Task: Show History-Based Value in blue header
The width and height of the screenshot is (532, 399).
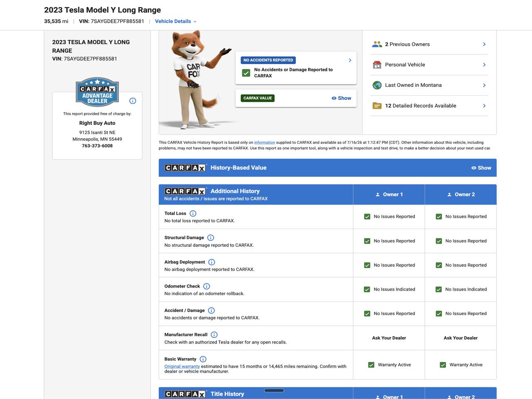Action: tap(481, 168)
